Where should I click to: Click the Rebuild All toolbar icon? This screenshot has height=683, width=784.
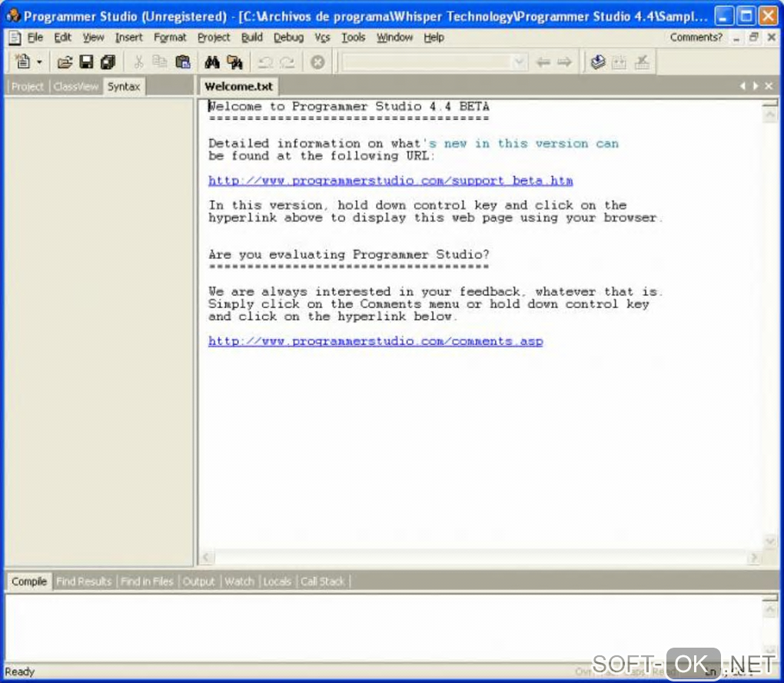pyautogui.click(x=642, y=62)
